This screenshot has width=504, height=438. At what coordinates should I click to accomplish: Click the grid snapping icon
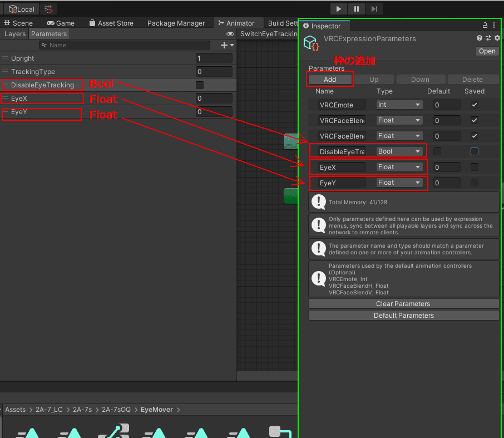tap(48, 9)
